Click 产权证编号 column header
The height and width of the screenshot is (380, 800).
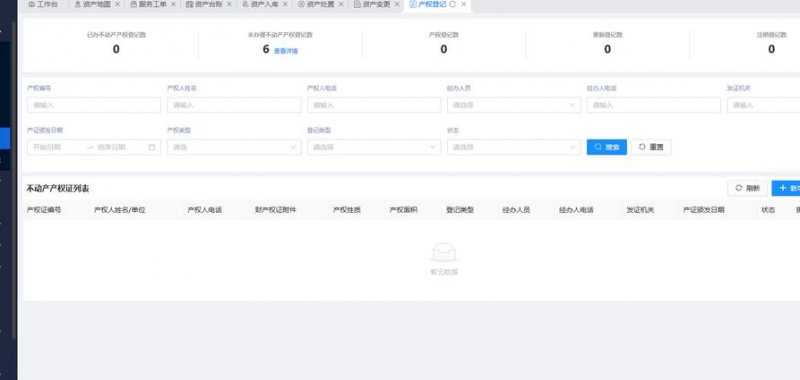pyautogui.click(x=44, y=210)
